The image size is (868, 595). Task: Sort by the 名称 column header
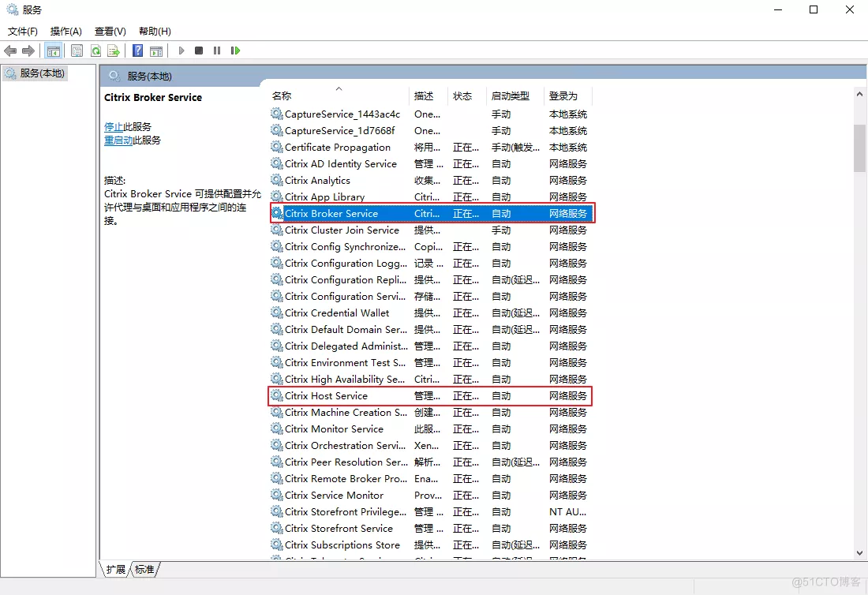tap(339, 95)
